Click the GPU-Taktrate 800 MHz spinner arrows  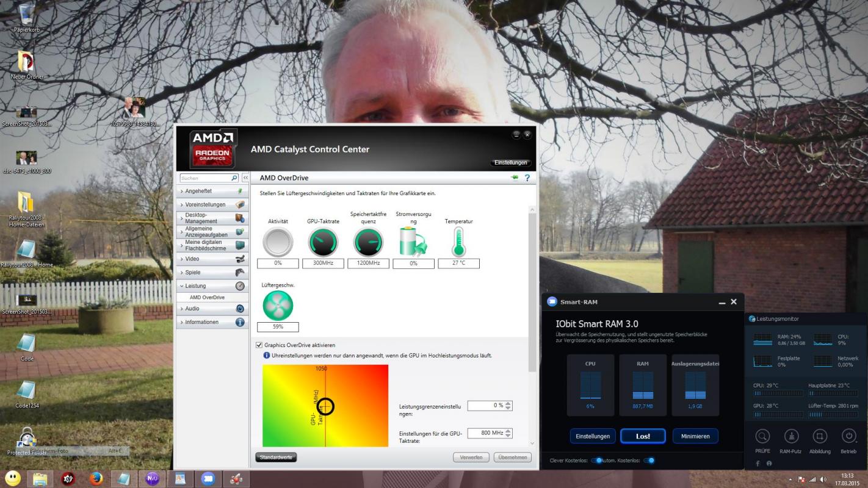(508, 433)
